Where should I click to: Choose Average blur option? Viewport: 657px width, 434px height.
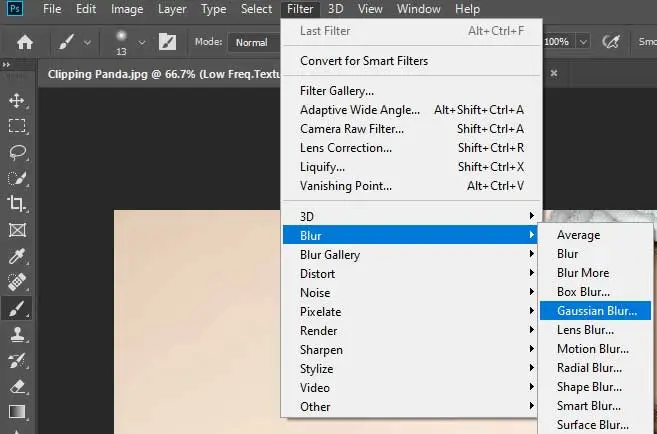(595, 235)
